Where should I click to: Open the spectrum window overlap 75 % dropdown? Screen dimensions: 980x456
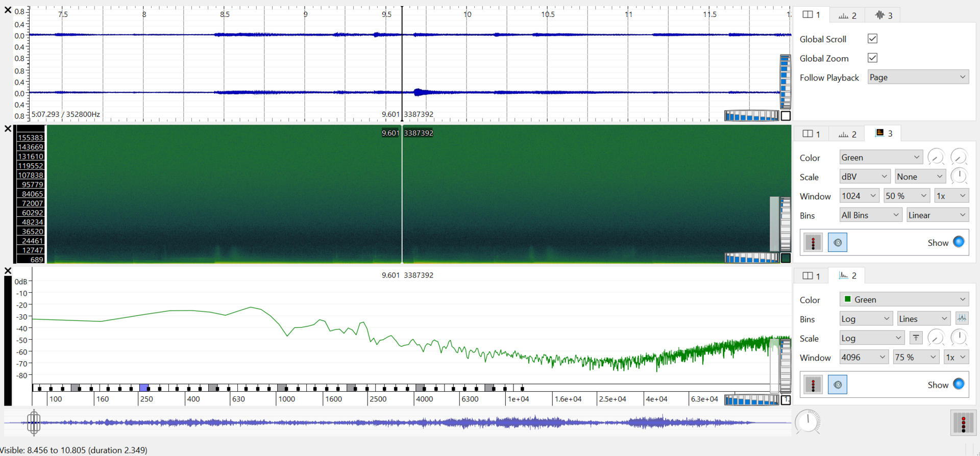click(916, 358)
